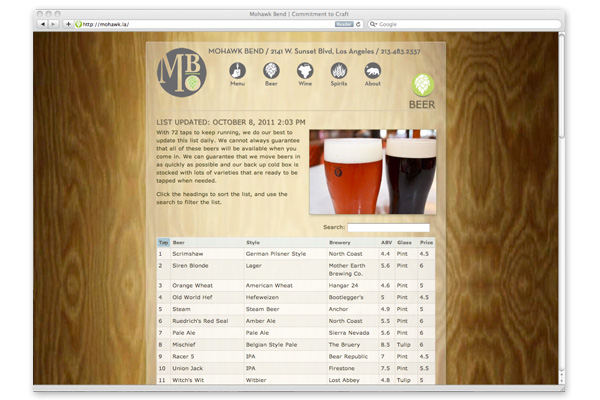The width and height of the screenshot is (600, 400).
Task: Click the beer list Search box
Action: (x=388, y=227)
